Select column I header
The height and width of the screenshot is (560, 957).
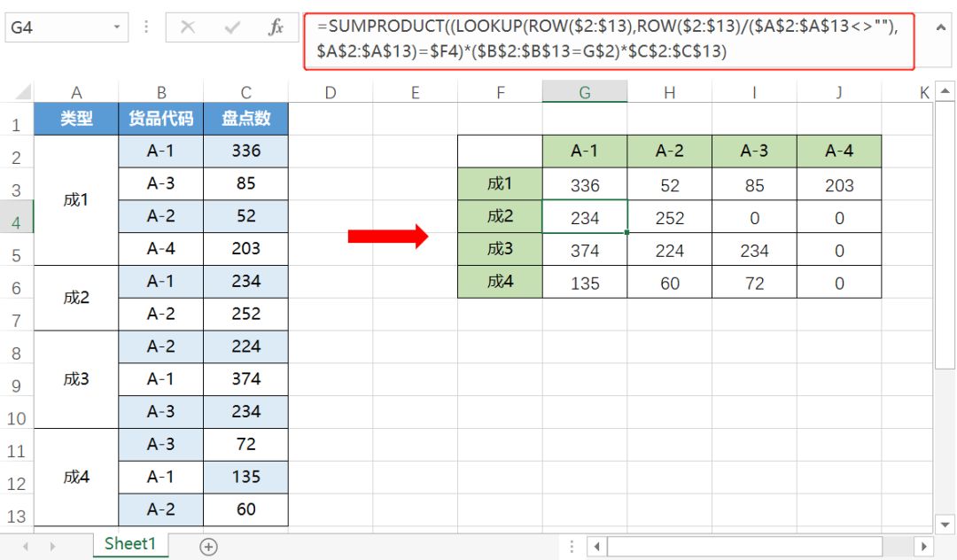coord(754,93)
